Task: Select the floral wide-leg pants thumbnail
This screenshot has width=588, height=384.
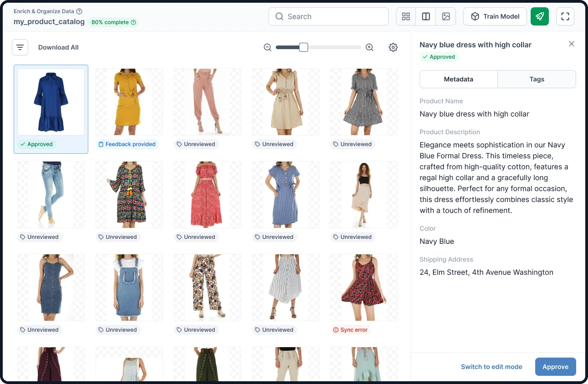Action: point(208,288)
